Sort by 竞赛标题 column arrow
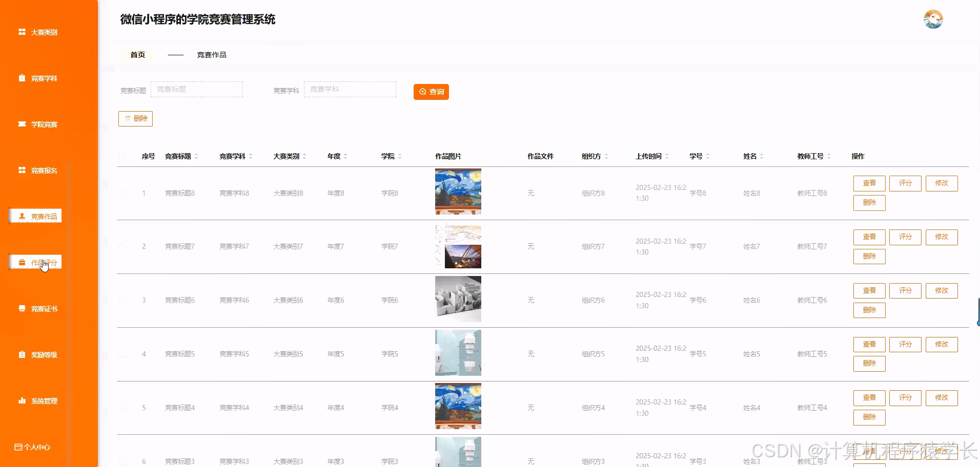 (x=196, y=156)
